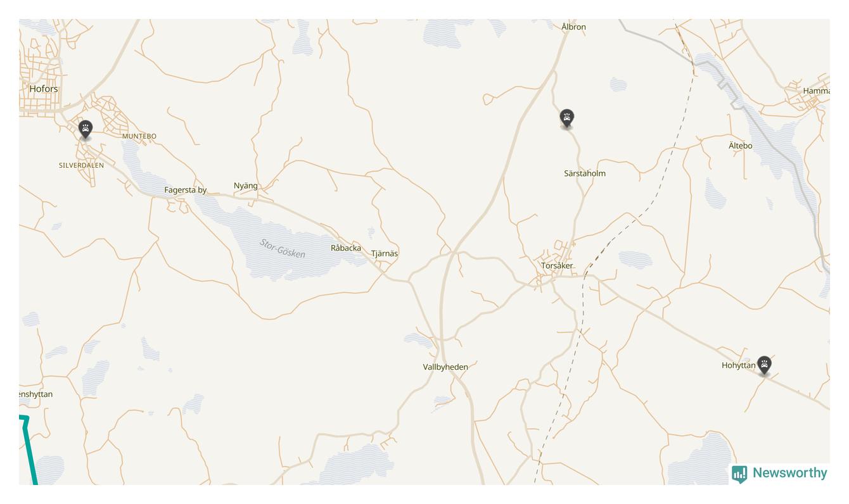Click the Nyäng place name
The width and height of the screenshot is (849, 504).
pos(246,186)
